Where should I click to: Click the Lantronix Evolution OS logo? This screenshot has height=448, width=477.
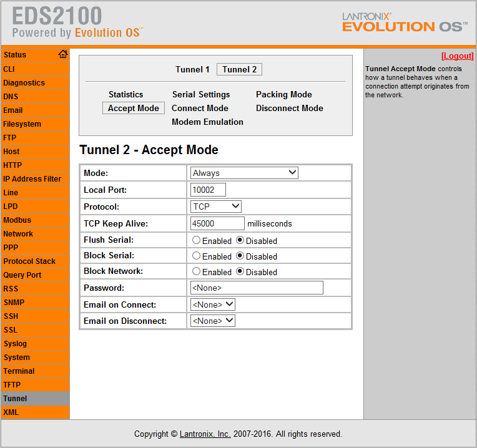405,22
